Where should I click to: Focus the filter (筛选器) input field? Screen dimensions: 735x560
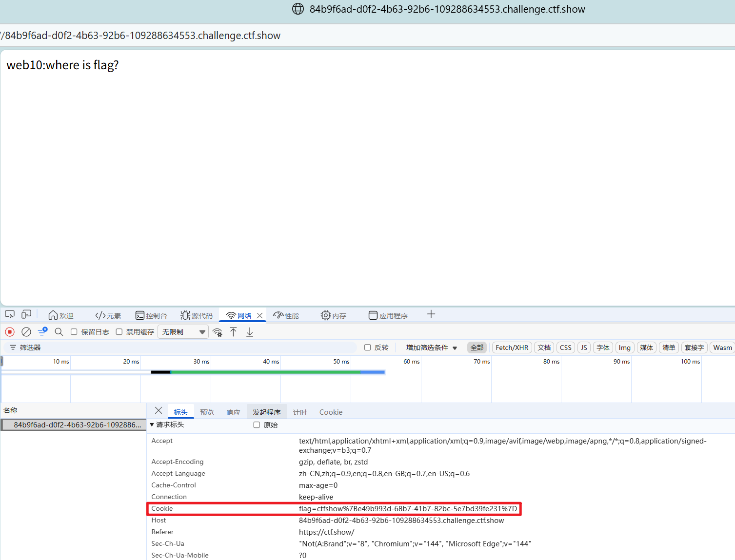(180, 348)
